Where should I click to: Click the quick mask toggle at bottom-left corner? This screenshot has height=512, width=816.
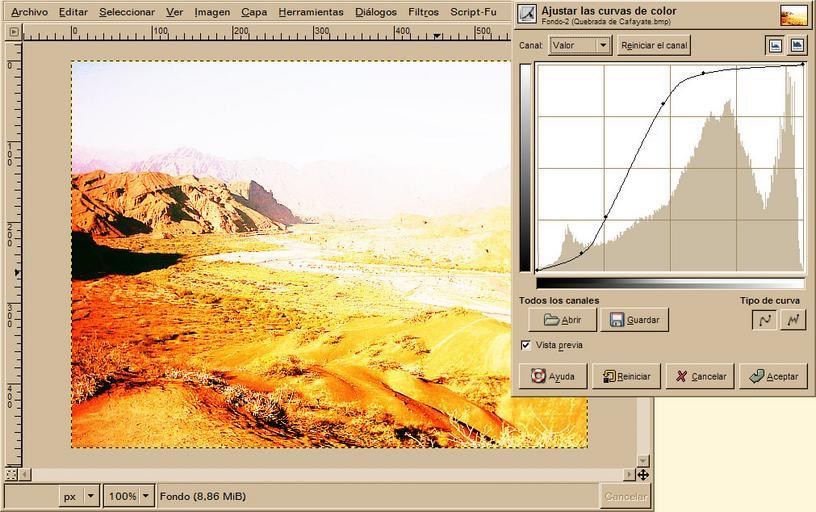click(x=12, y=474)
